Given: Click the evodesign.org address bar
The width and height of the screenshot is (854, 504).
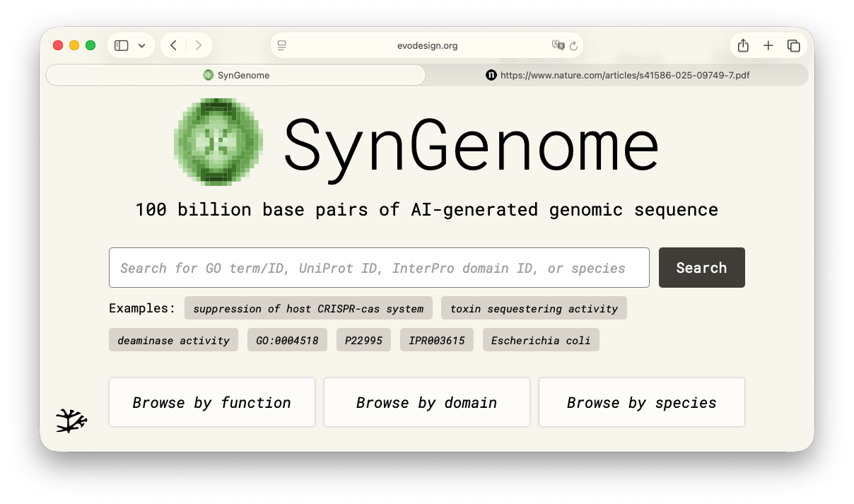Looking at the screenshot, I should click(x=427, y=45).
